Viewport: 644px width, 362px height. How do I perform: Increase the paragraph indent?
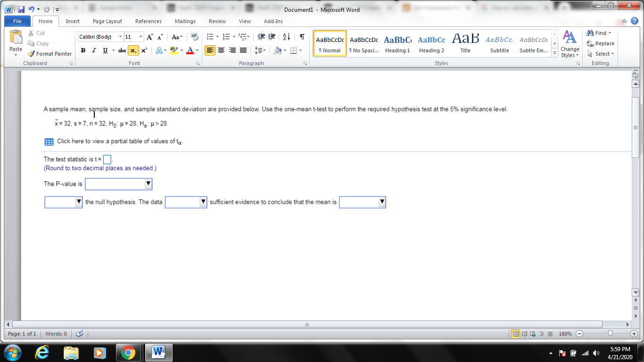tap(272, 37)
